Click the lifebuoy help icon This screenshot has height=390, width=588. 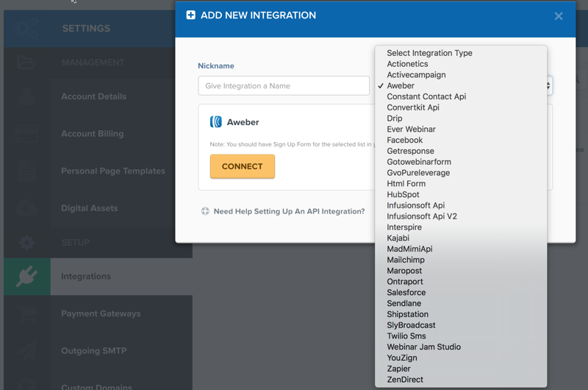tap(205, 211)
